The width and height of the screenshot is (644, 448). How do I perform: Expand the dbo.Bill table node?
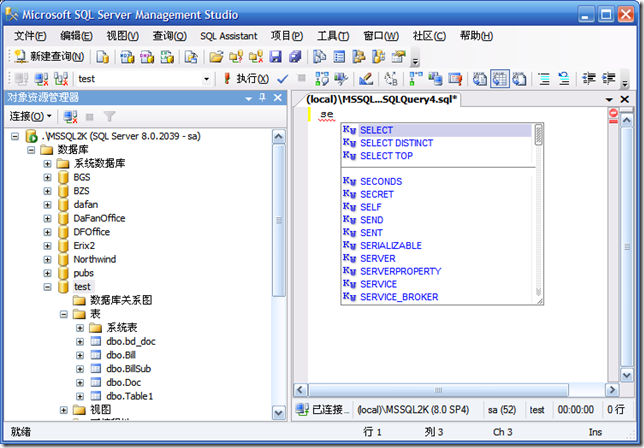point(80,355)
